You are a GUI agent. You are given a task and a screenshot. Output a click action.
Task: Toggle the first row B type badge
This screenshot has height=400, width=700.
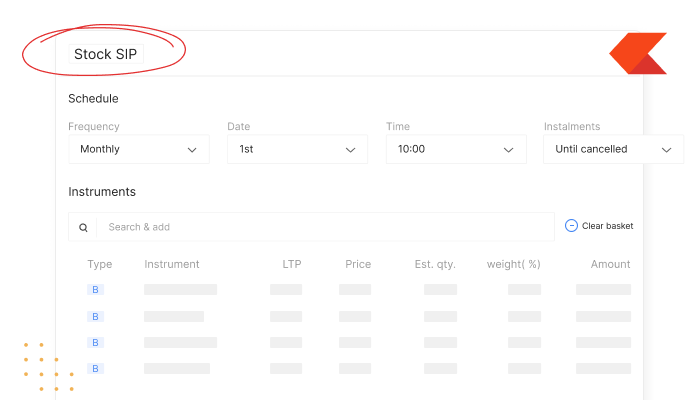pos(95,289)
